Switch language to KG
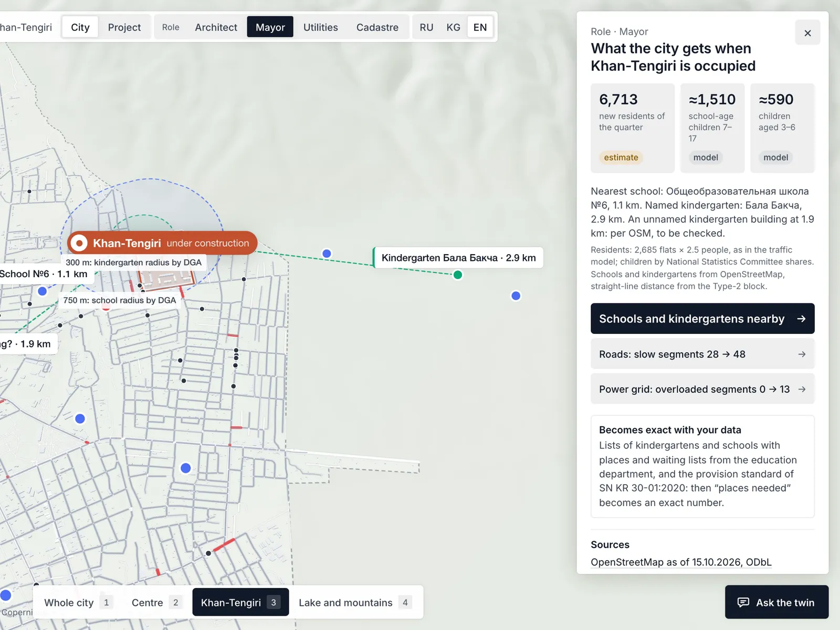The width and height of the screenshot is (840, 630). (x=454, y=27)
